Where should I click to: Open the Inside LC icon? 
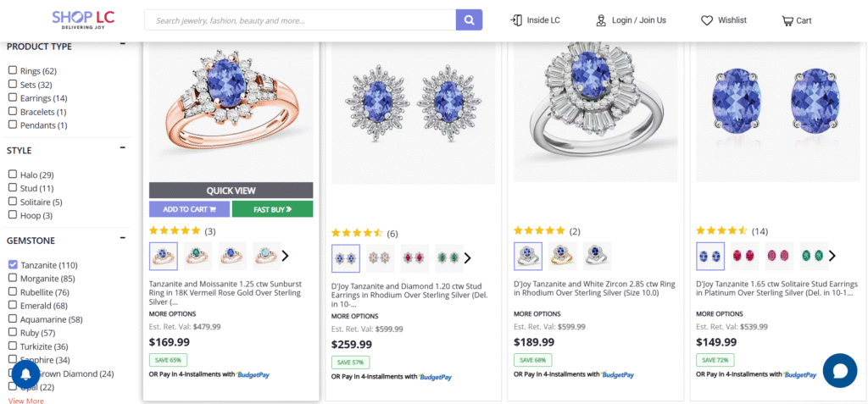click(x=516, y=20)
